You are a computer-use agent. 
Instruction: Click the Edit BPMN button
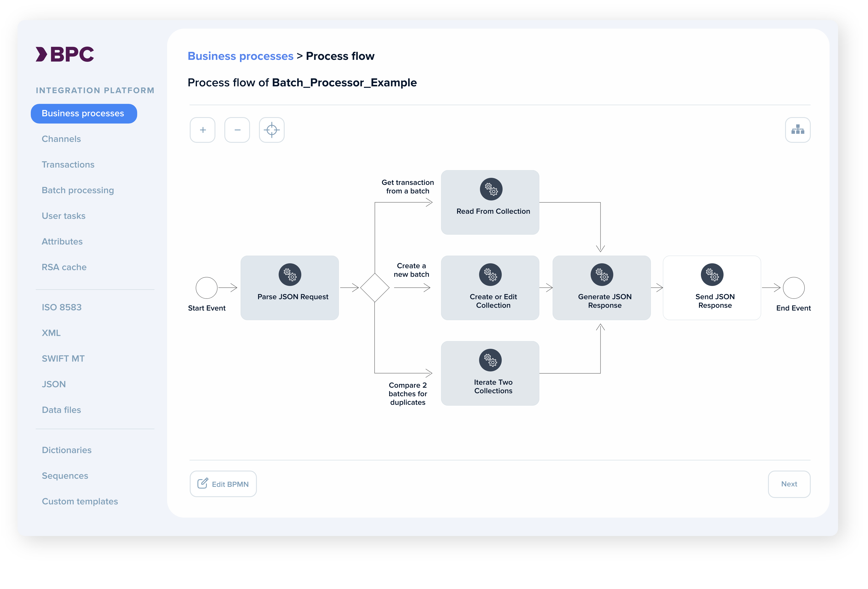coord(223,484)
